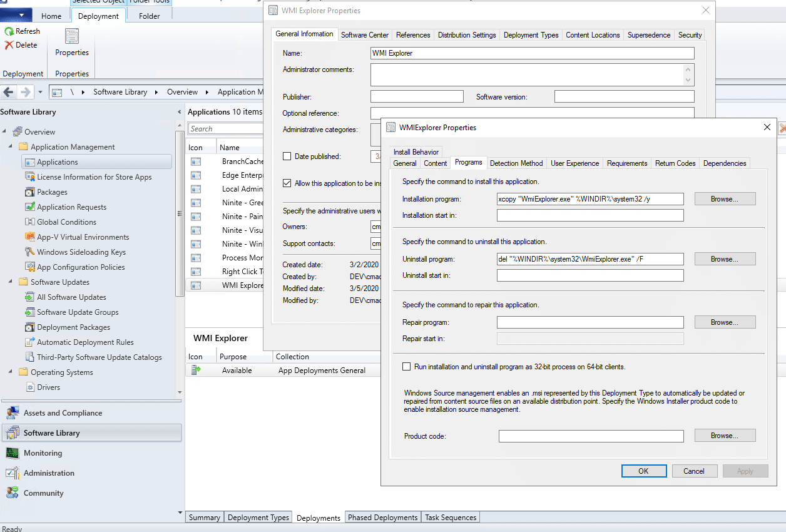Open the Deployments tab at the bottom
Screen dimensions: 786x532
318,517
